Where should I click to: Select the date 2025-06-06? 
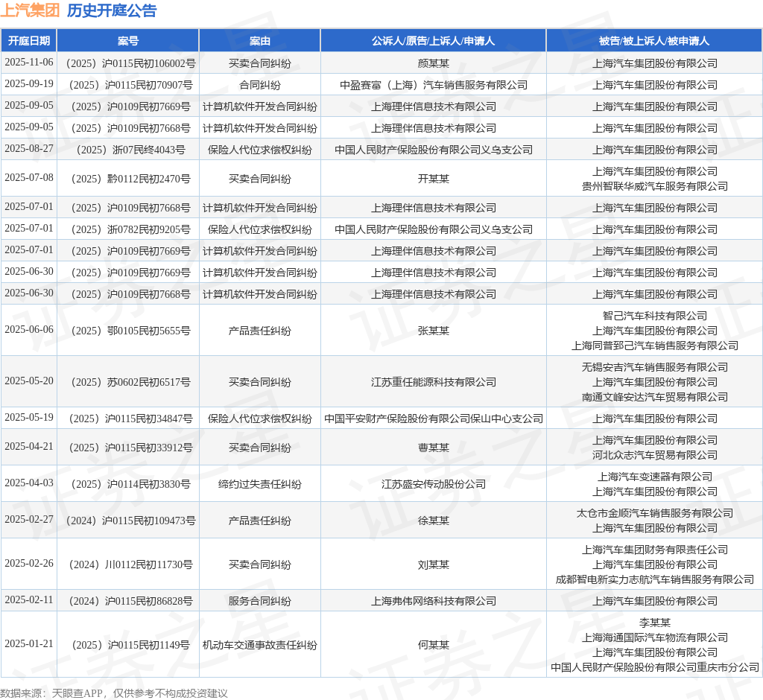29,329
